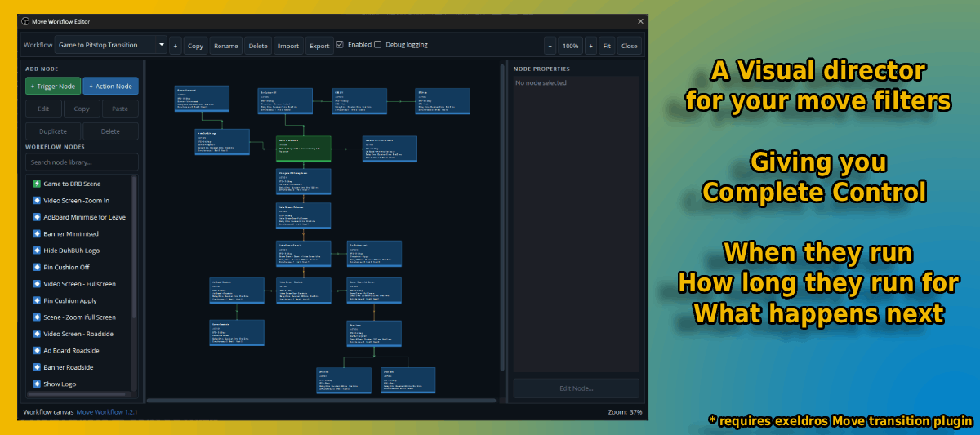
Task: Zoom in with the plus button beside Fit
Action: (x=590, y=46)
